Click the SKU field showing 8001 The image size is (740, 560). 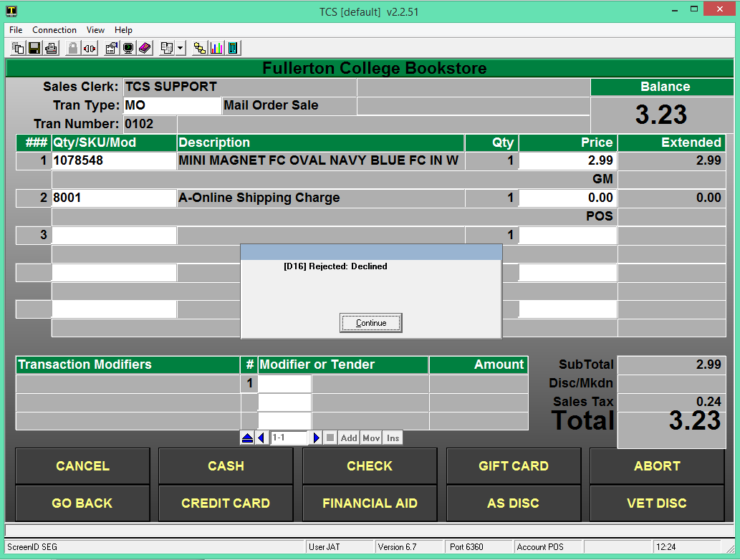[114, 198]
